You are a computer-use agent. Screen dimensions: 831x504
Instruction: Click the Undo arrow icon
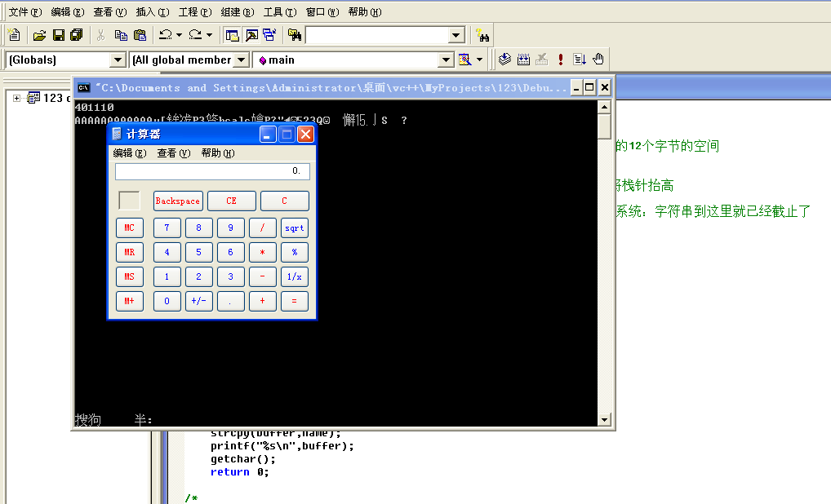pyautogui.click(x=166, y=35)
